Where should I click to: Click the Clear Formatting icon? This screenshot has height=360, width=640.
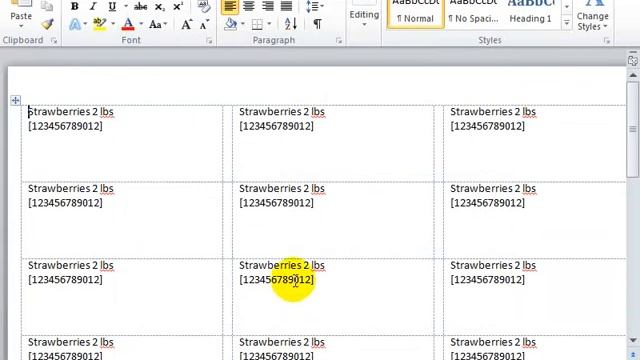click(x=203, y=6)
